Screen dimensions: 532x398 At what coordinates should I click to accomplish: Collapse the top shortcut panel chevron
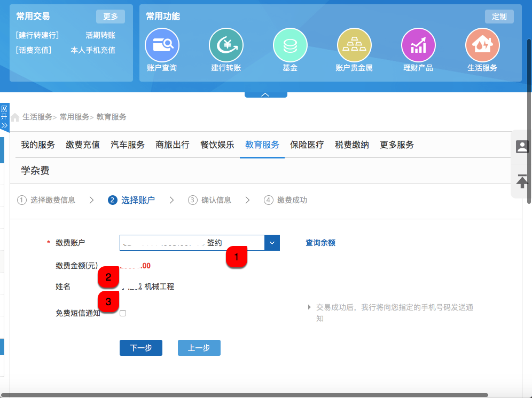tap(265, 94)
